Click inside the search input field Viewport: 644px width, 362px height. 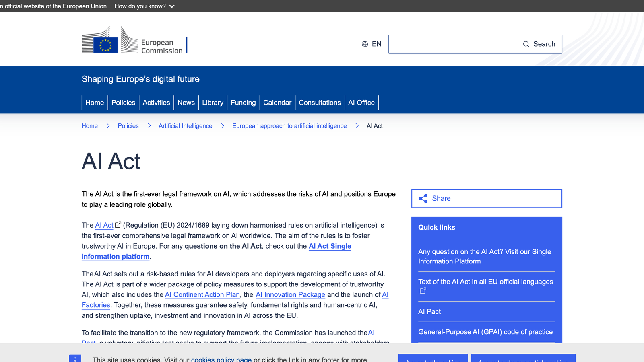click(x=451, y=44)
